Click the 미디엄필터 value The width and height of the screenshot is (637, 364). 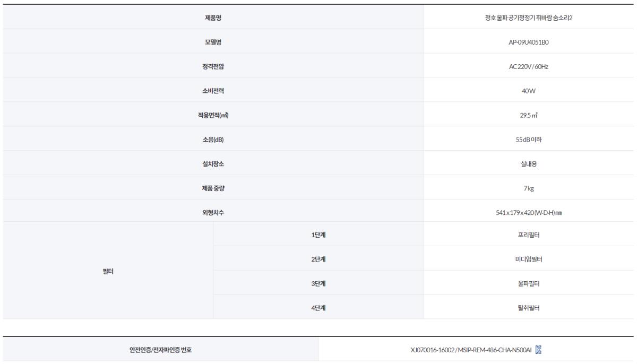(x=528, y=259)
